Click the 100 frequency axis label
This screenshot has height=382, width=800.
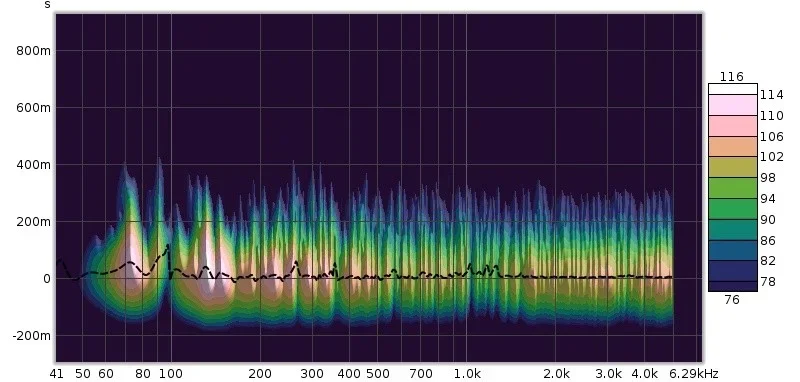pos(171,374)
